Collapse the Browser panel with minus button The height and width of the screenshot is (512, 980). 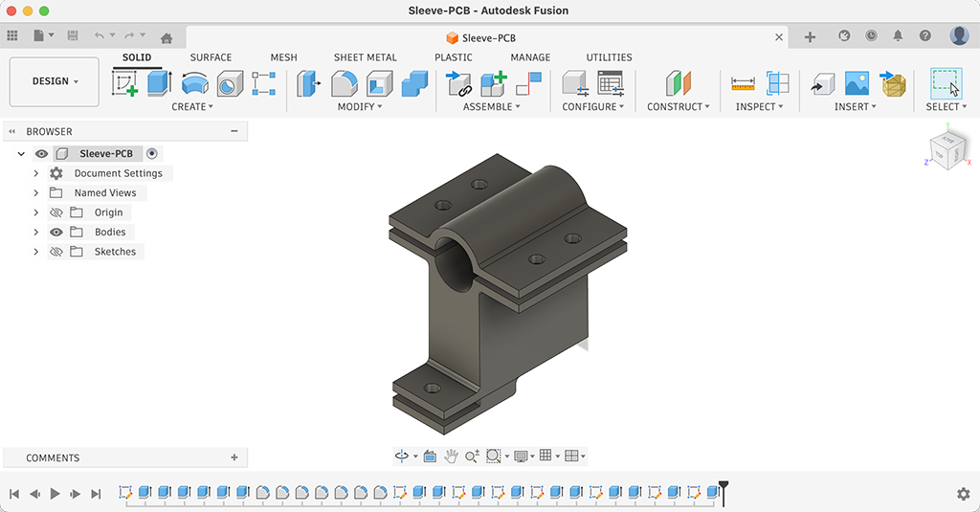[234, 131]
